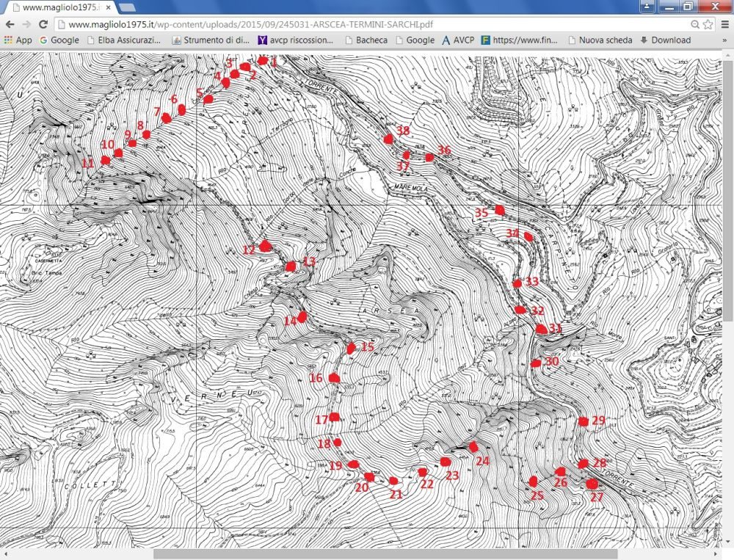Open the AVCP bookmark
Screen dimensions: 734x560
458,40
